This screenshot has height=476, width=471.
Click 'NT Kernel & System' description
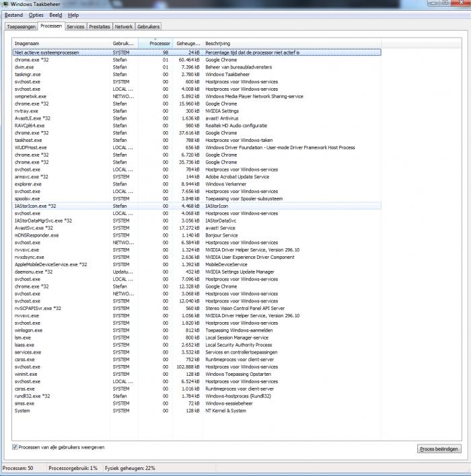point(226,411)
